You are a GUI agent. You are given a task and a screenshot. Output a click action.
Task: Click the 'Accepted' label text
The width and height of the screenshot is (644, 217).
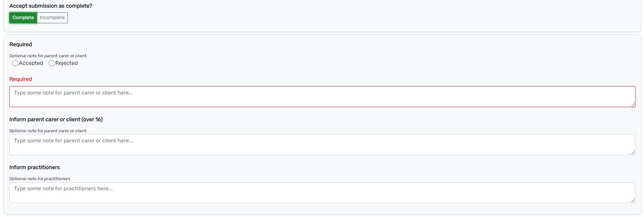point(31,63)
